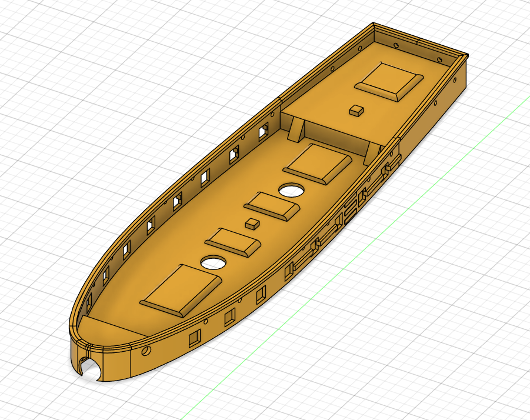Select the small block between the mast holes

coord(252,224)
